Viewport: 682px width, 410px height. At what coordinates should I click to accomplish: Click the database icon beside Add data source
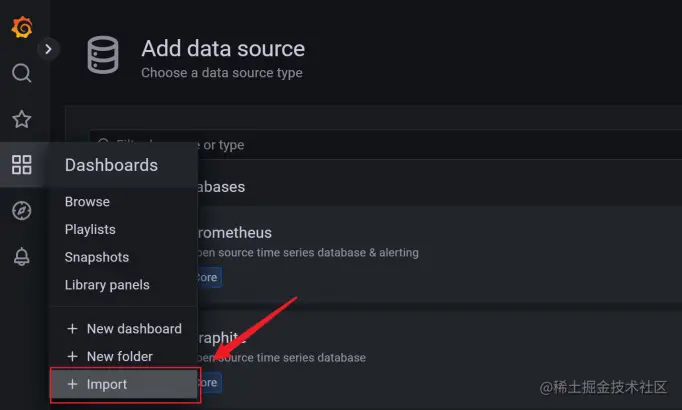click(x=103, y=55)
